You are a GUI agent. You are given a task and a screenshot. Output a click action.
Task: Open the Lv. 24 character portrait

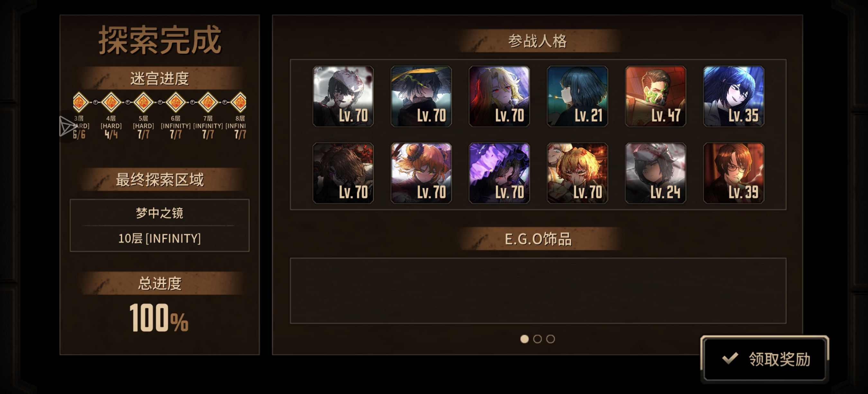(x=656, y=173)
